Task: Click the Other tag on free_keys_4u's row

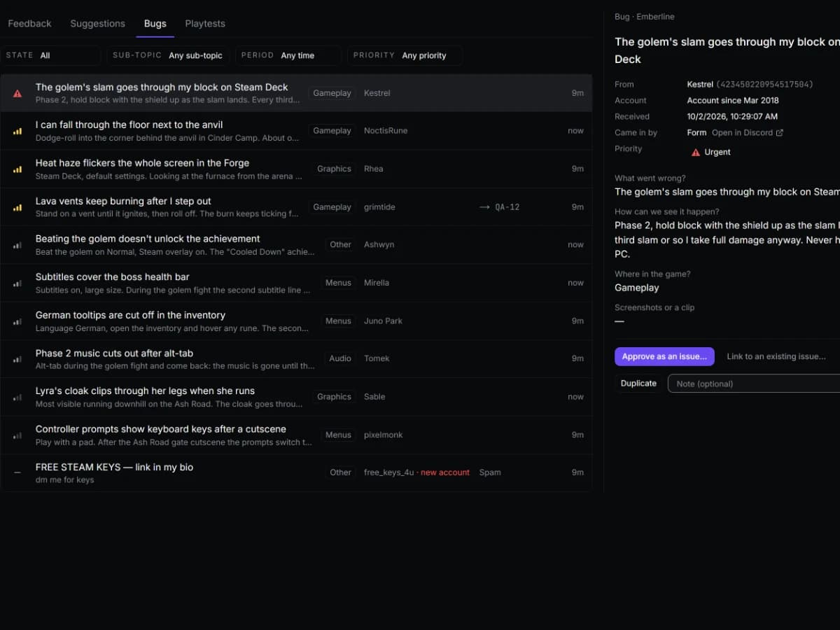Action: tap(341, 472)
